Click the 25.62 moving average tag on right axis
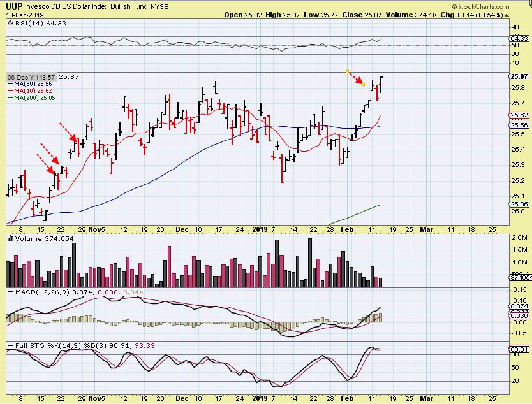Screen dimensions: 532x404 (x=519, y=115)
